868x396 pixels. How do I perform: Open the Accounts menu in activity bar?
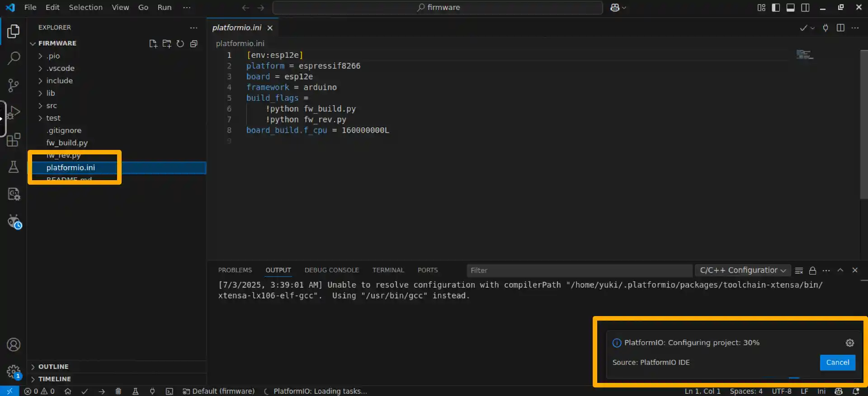[x=14, y=345]
